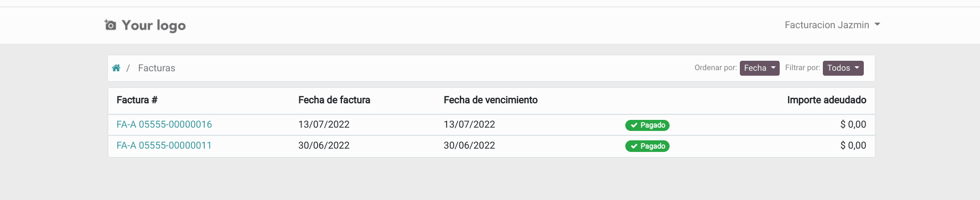Click the Facturas breadcrumb item

pyautogui.click(x=157, y=68)
